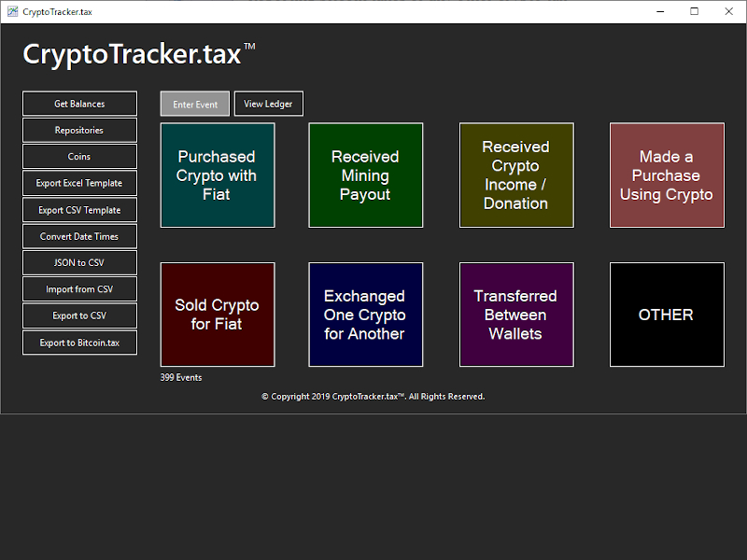Switch to the View Ledger tab
The image size is (747, 560).
tap(268, 104)
